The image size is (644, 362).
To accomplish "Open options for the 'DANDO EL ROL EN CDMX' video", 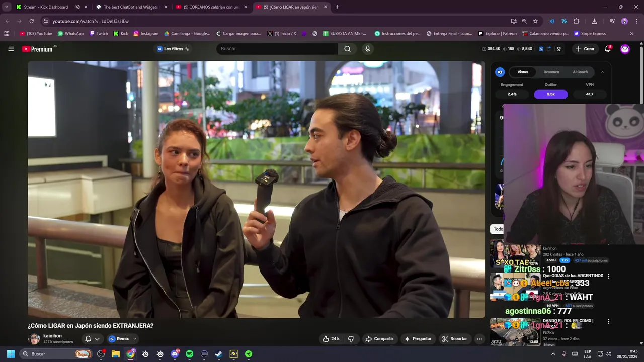I will pyautogui.click(x=608, y=321).
